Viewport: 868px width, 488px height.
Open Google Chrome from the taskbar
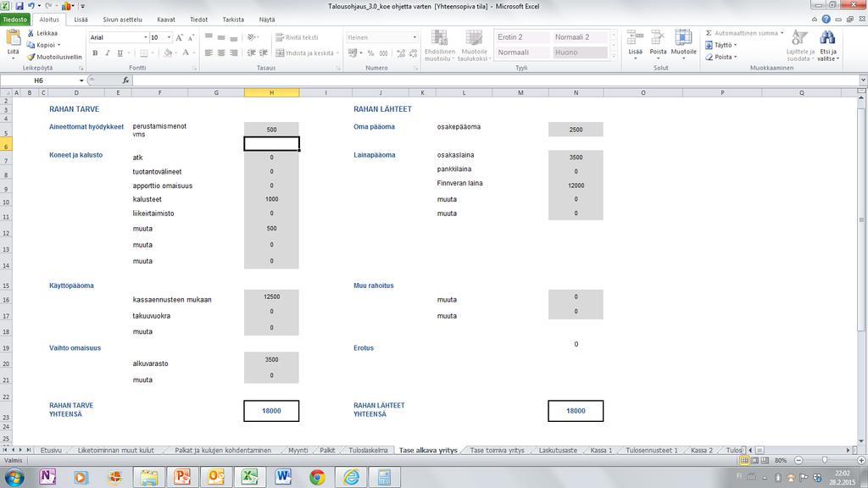tap(317, 477)
